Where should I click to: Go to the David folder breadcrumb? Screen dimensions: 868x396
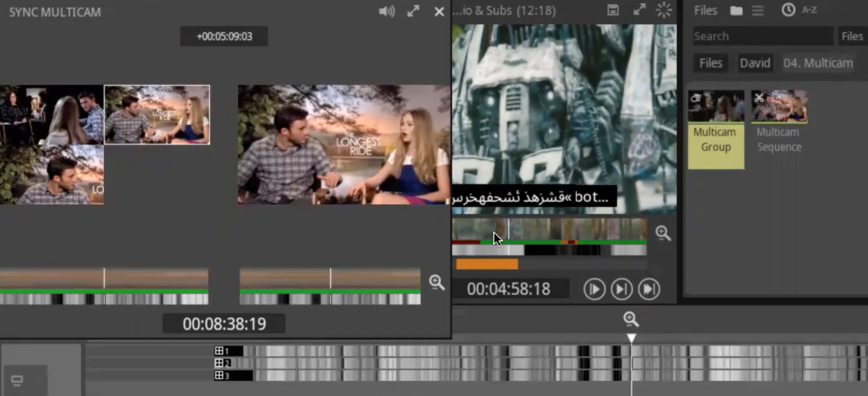click(x=755, y=63)
